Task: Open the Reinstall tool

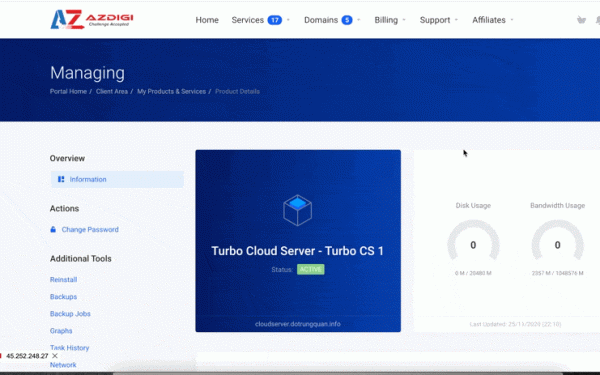Action: pyautogui.click(x=64, y=280)
